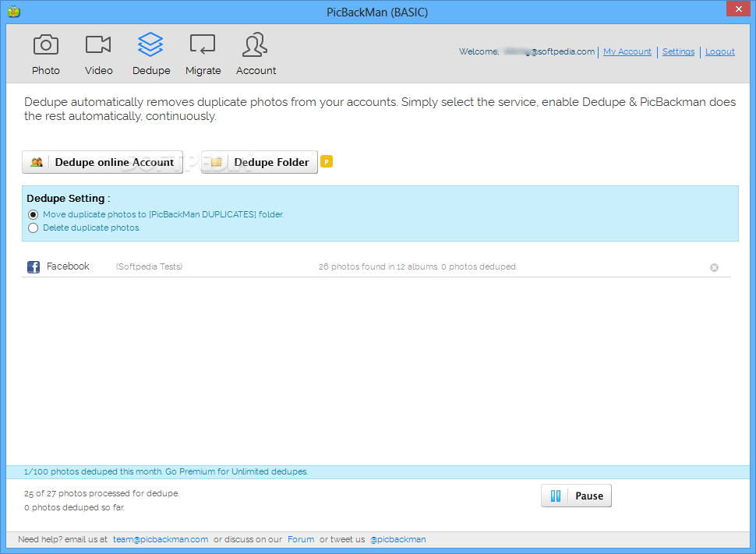Open the Photo section camera icon

click(x=46, y=45)
